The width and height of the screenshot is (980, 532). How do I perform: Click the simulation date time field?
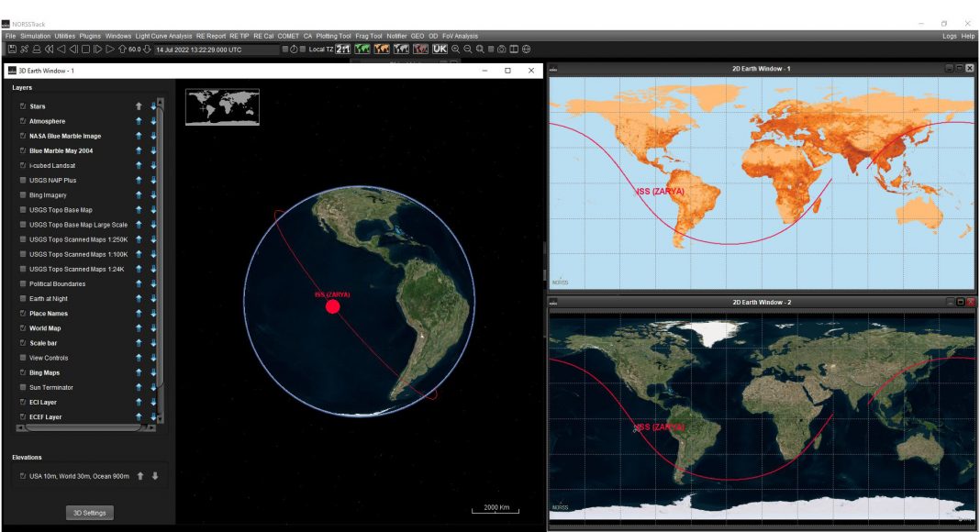[216, 49]
